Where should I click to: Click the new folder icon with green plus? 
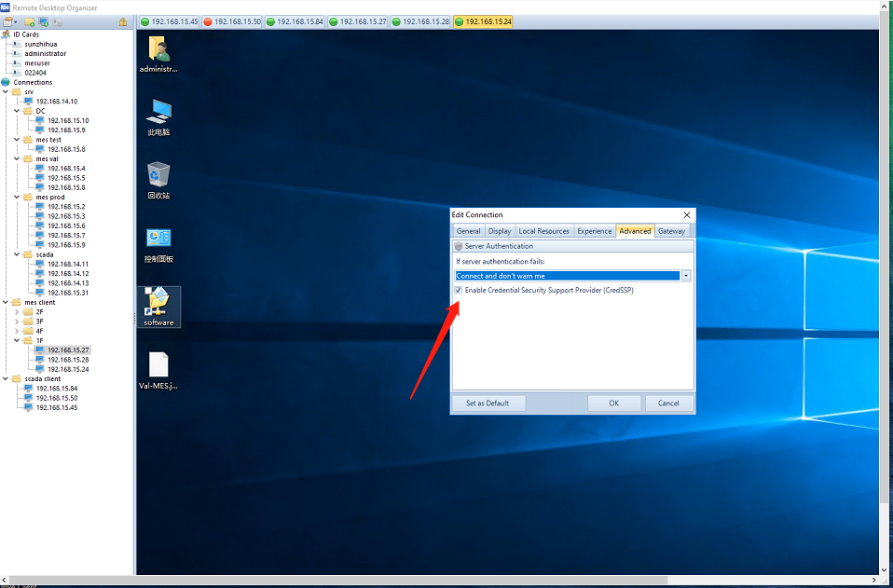[x=30, y=22]
